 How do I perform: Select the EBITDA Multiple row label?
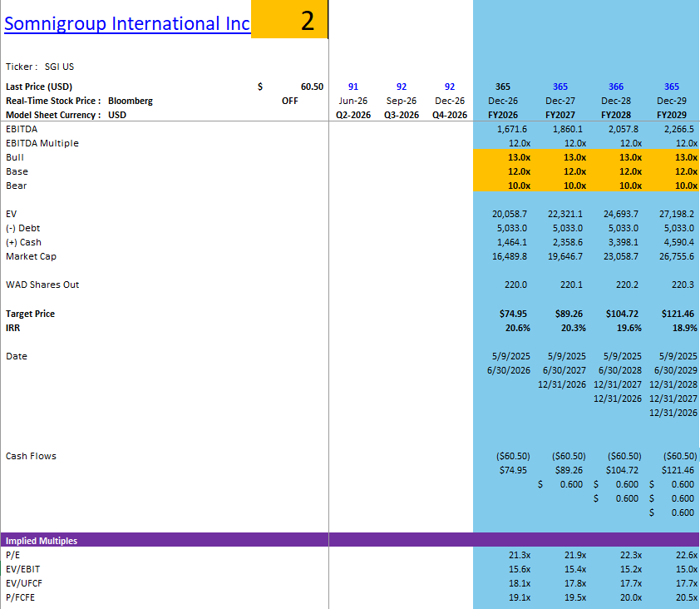[42, 143]
